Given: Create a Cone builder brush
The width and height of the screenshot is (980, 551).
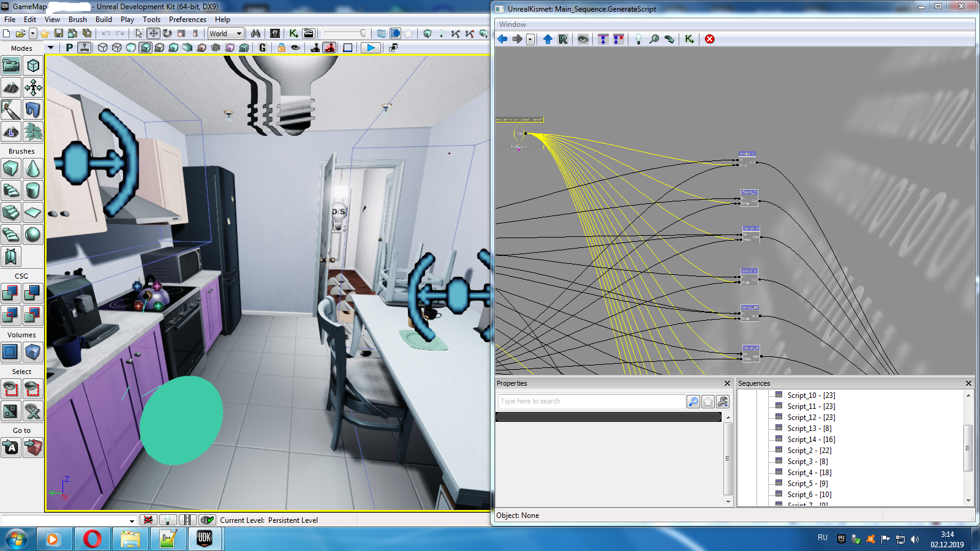Looking at the screenshot, I should pos(33,168).
